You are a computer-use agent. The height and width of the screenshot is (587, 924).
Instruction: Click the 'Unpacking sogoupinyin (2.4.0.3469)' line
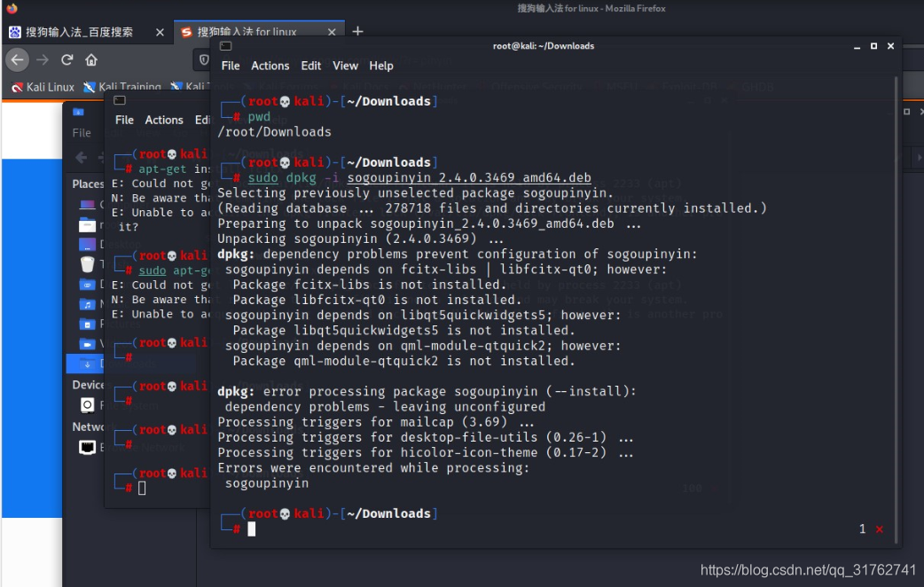361,239
